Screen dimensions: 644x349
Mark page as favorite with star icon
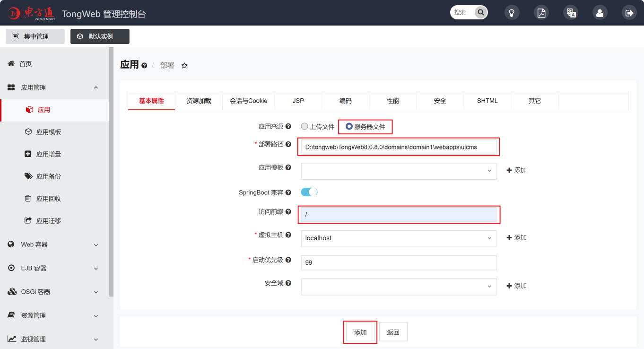[184, 66]
